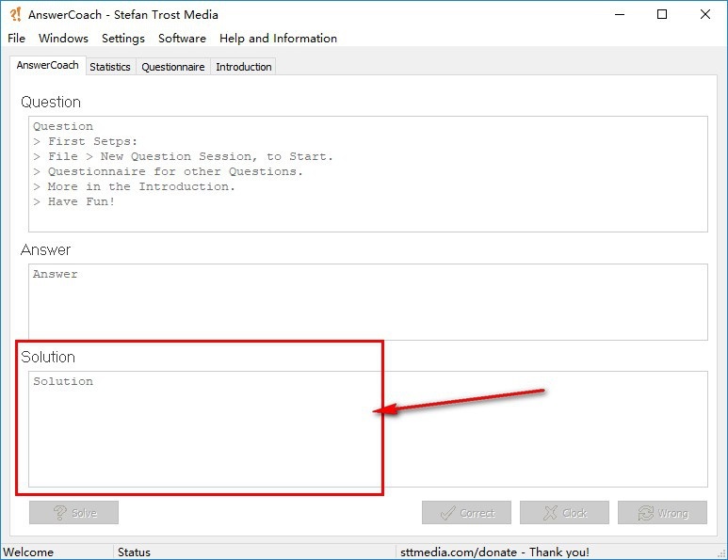The image size is (728, 560).
Task: Click inside the Solution text box
Action: tap(367, 428)
